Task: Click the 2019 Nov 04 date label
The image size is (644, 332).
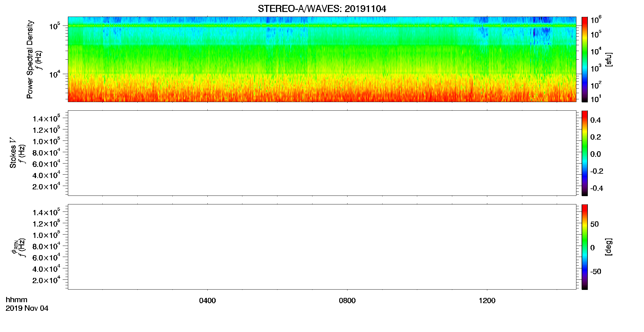Action: click(x=27, y=308)
